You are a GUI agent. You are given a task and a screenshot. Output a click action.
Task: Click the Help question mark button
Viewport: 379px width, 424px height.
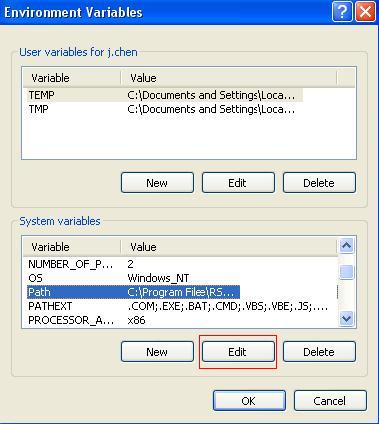(x=342, y=12)
